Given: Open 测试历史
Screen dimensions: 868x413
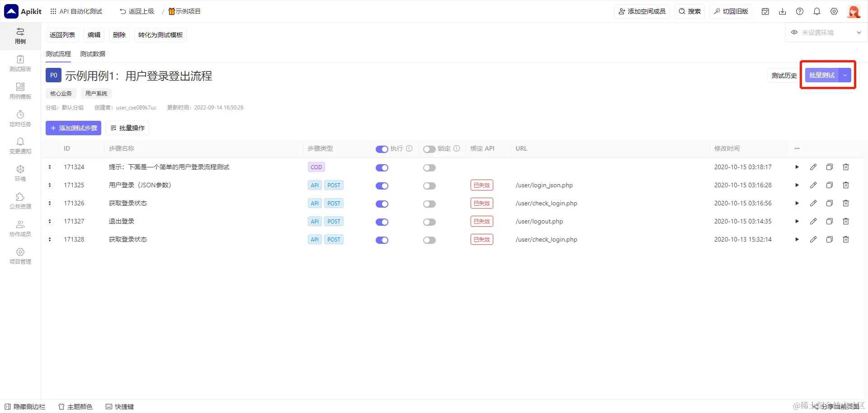Looking at the screenshot, I should tap(784, 76).
